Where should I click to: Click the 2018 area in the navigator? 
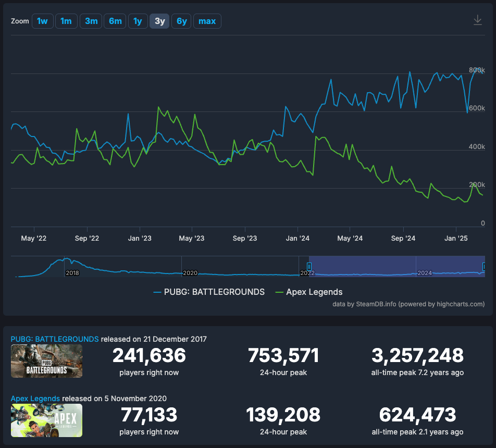72,273
